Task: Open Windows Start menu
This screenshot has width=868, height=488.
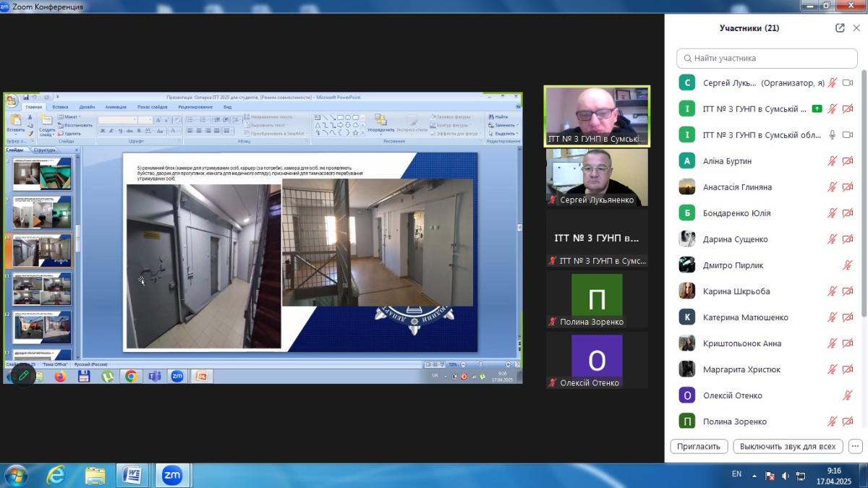Action: 16,475
